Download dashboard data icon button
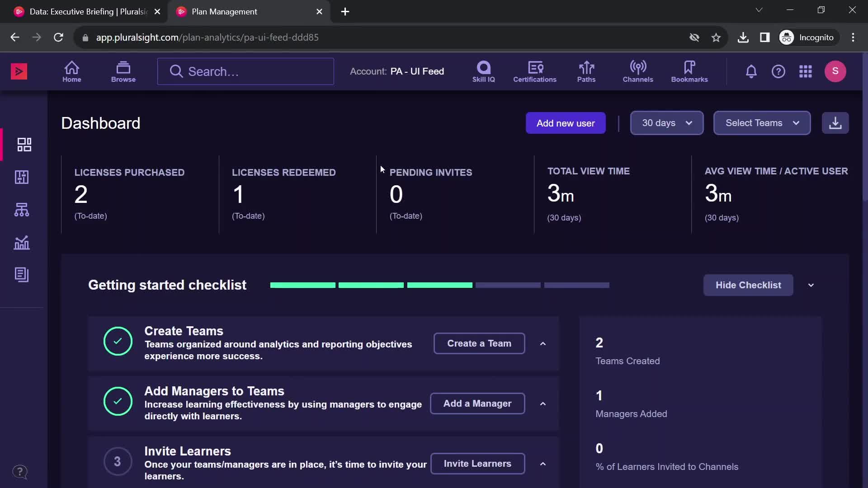Screen dimensions: 868x488 [x=835, y=123]
